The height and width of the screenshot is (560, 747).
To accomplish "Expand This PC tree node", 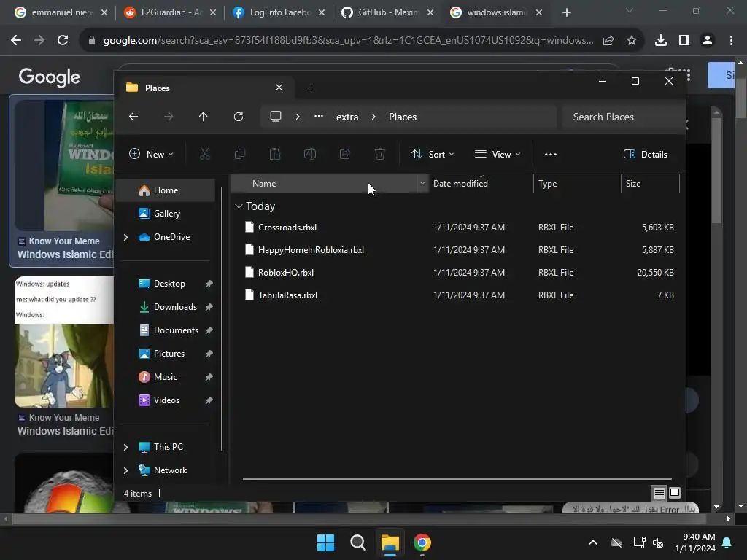I will pos(125,447).
